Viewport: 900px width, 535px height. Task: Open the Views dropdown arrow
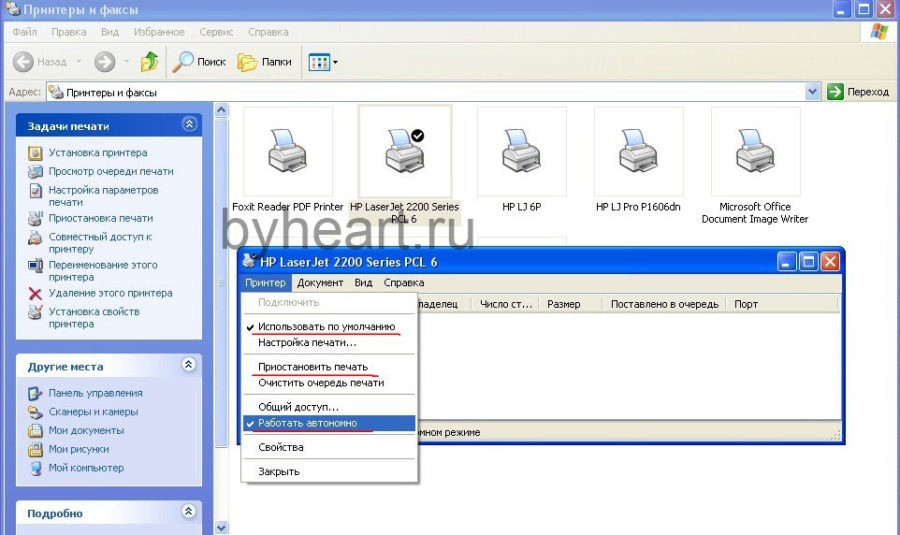(x=335, y=62)
